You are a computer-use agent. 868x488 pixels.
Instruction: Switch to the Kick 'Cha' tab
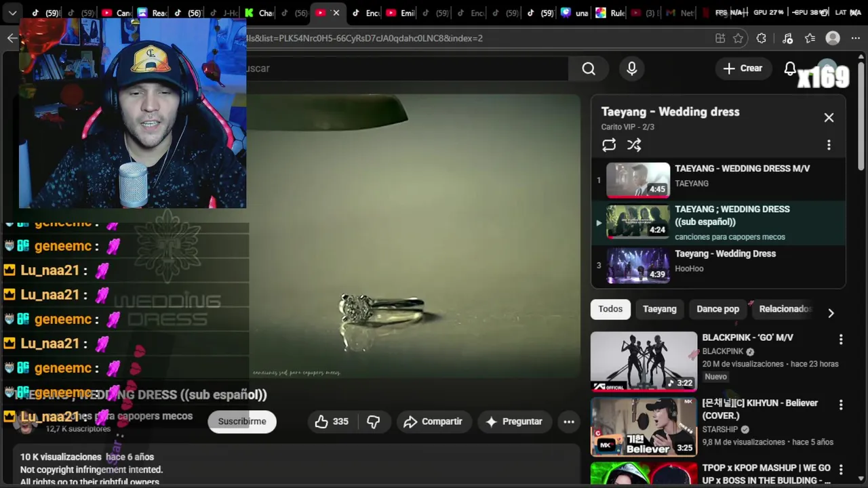tap(259, 13)
